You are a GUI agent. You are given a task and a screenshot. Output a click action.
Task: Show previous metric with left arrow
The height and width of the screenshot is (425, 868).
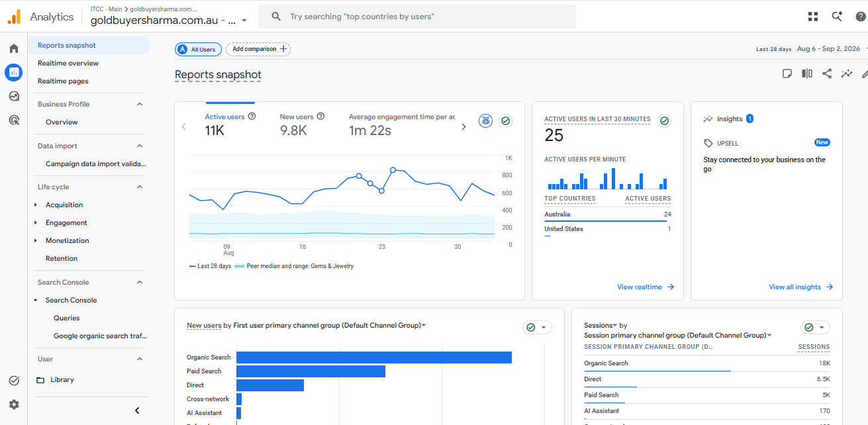coord(184,126)
